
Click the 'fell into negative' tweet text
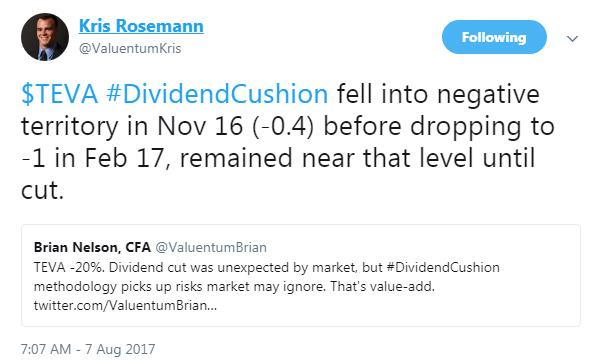[x=438, y=94]
